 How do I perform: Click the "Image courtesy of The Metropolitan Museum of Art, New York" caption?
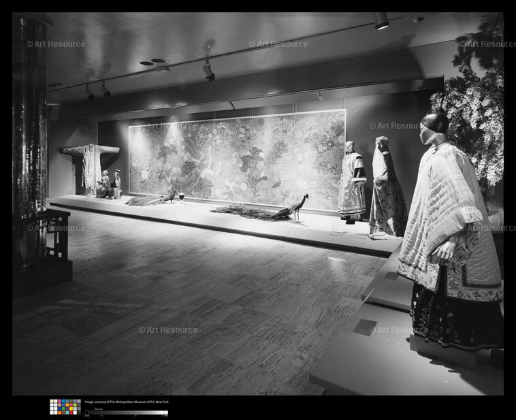127,402
